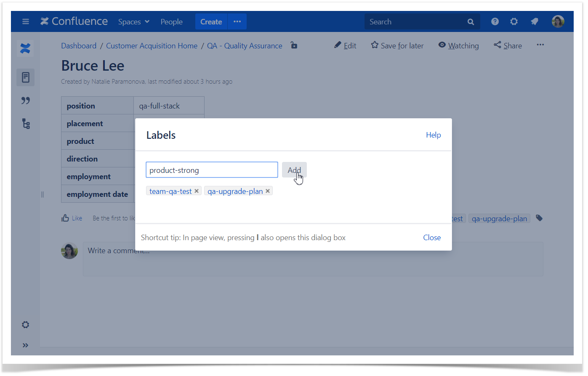Open the administration gear in the top bar

click(514, 21)
